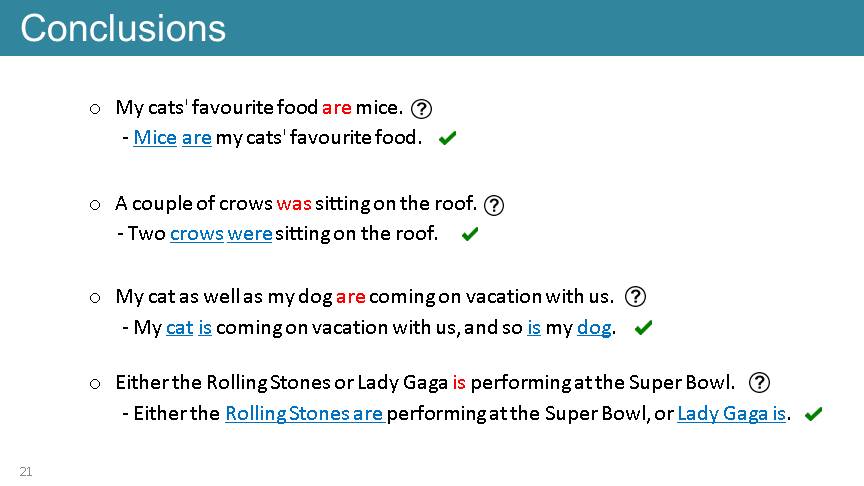Click question mark icon after 'vacation with us'
Screen dimensions: 864x486
[635, 297]
